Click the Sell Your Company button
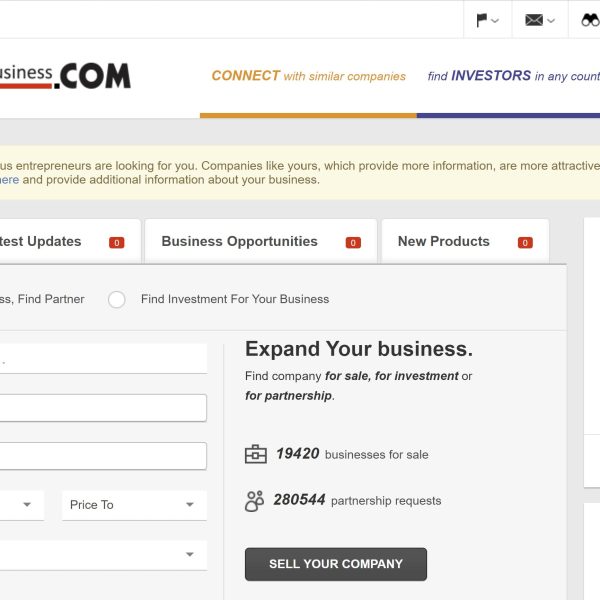 click(336, 564)
